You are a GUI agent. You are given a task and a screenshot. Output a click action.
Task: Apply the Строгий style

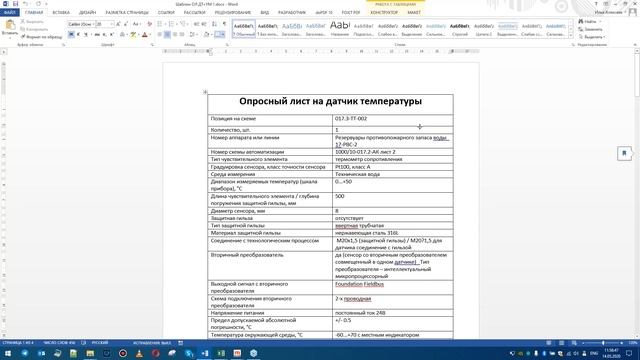tap(460, 29)
